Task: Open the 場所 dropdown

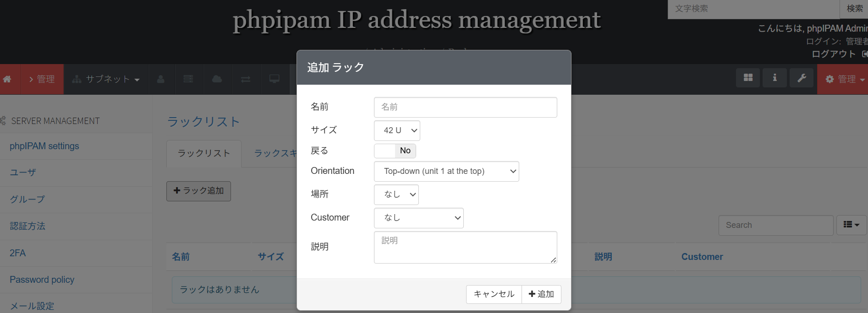Action: pyautogui.click(x=396, y=194)
